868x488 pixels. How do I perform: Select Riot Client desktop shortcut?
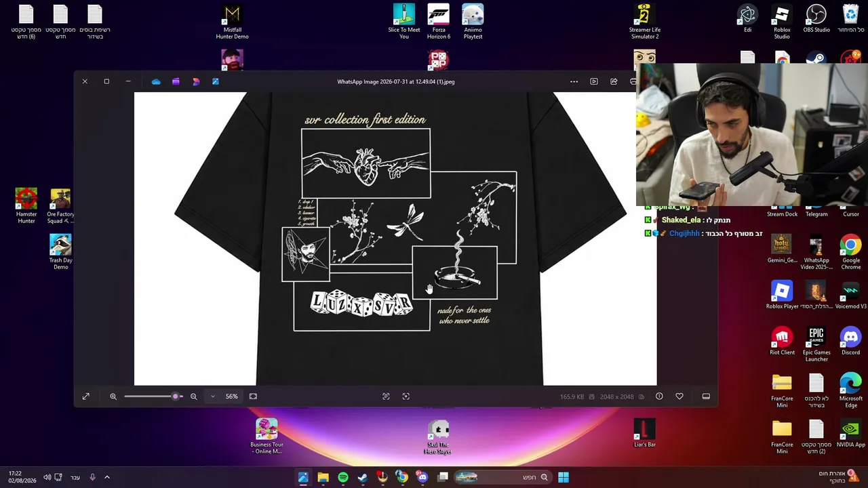(x=782, y=341)
